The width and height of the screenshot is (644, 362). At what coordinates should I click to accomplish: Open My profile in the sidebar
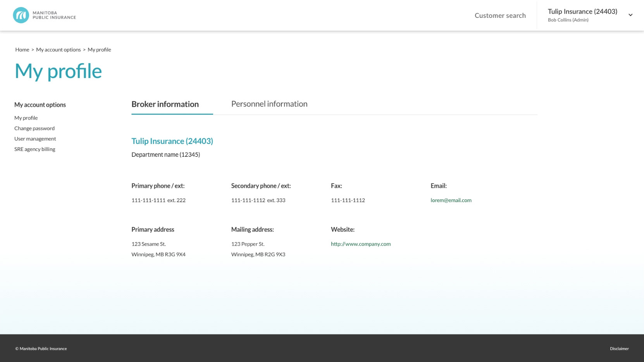pos(26,118)
